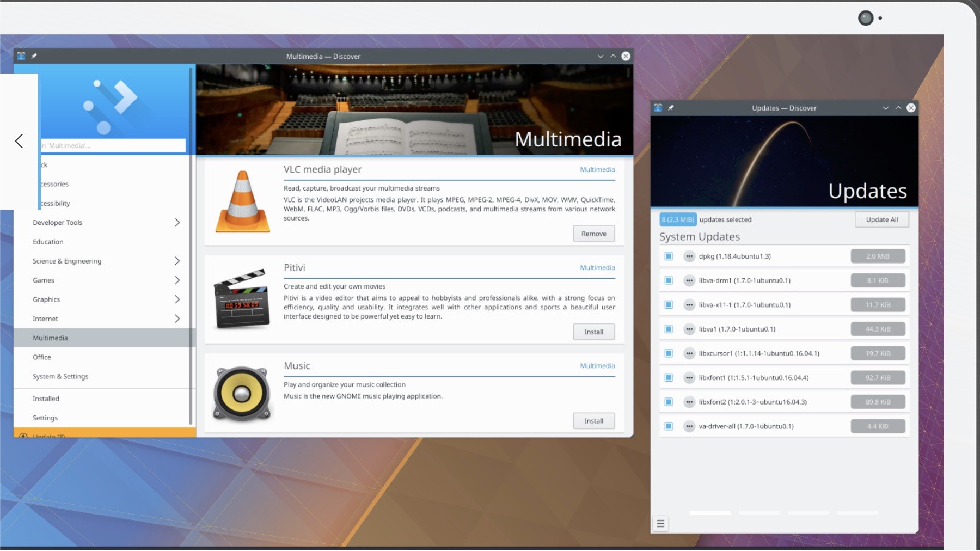Click the ellipsis icon beside libxfont2
980x551 pixels.
(x=689, y=402)
